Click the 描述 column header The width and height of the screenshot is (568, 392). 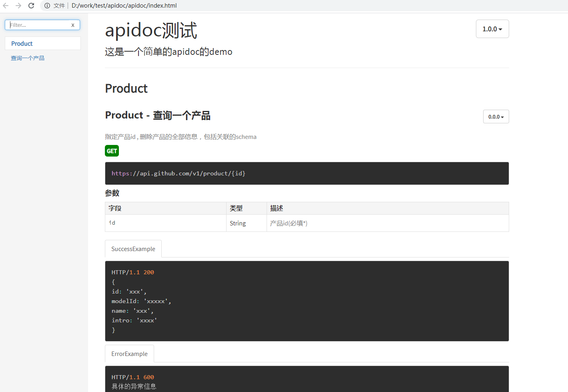pos(388,208)
